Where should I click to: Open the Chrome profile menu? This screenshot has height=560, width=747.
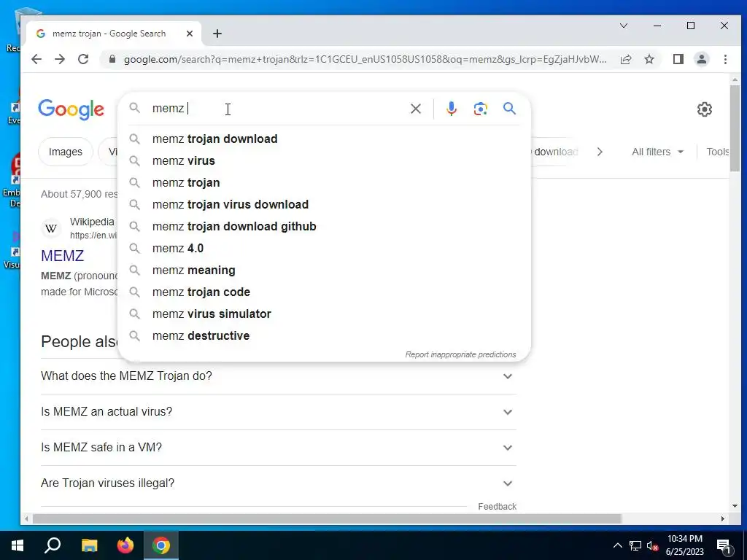[x=701, y=59]
